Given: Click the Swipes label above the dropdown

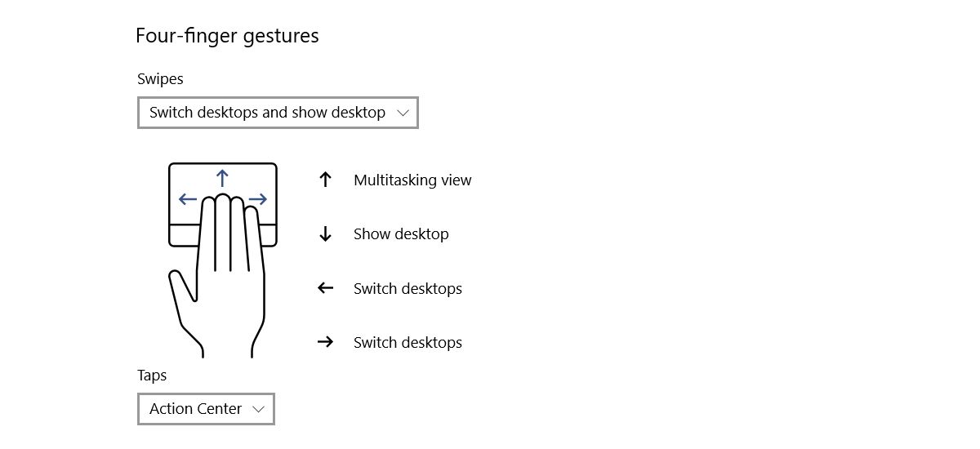Looking at the screenshot, I should (161, 79).
